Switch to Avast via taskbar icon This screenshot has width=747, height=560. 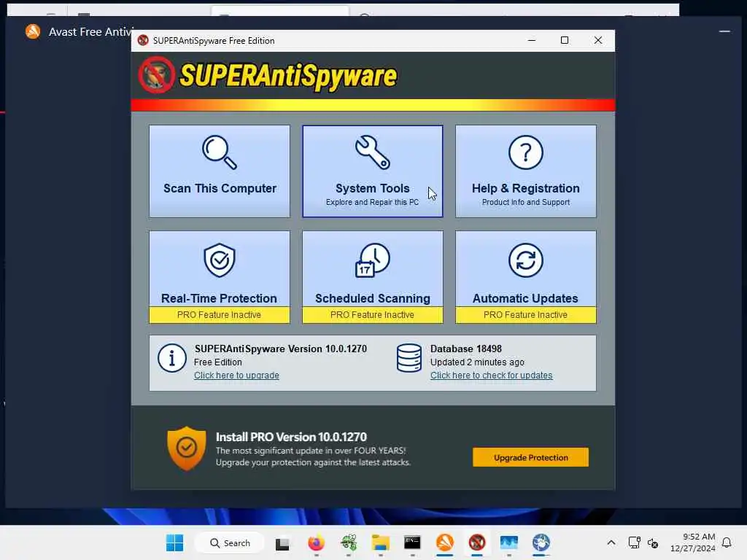(x=444, y=542)
